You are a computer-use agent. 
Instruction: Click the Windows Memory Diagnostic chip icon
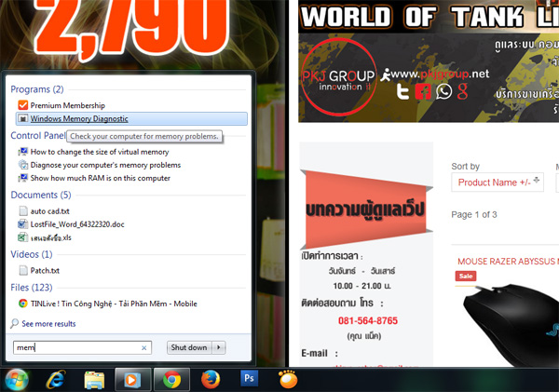coord(22,118)
